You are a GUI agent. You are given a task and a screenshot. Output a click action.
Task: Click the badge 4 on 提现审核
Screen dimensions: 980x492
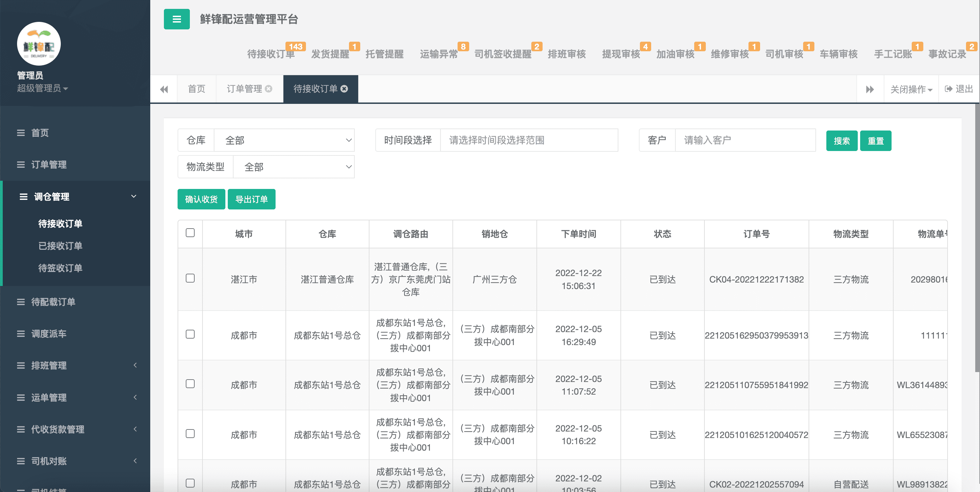[x=645, y=46]
